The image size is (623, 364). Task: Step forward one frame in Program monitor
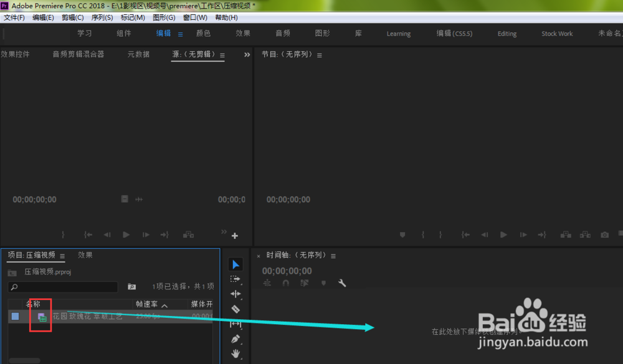pyautogui.click(x=523, y=235)
